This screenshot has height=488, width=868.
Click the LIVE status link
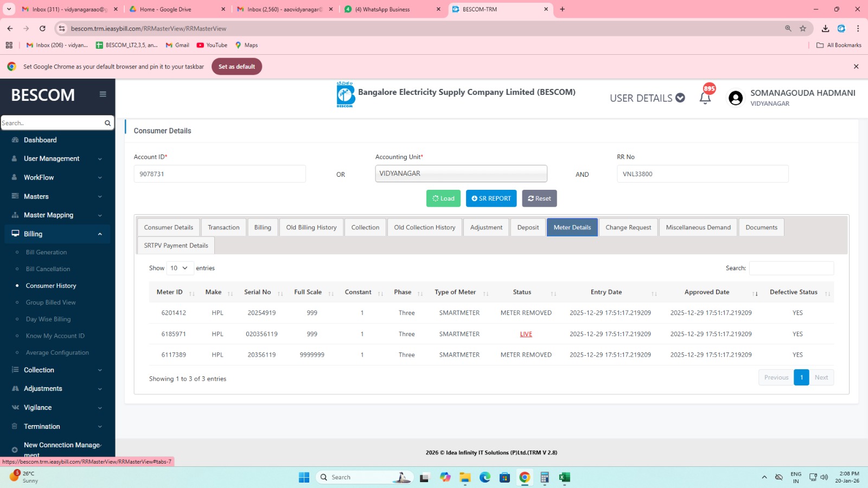[526, 334]
